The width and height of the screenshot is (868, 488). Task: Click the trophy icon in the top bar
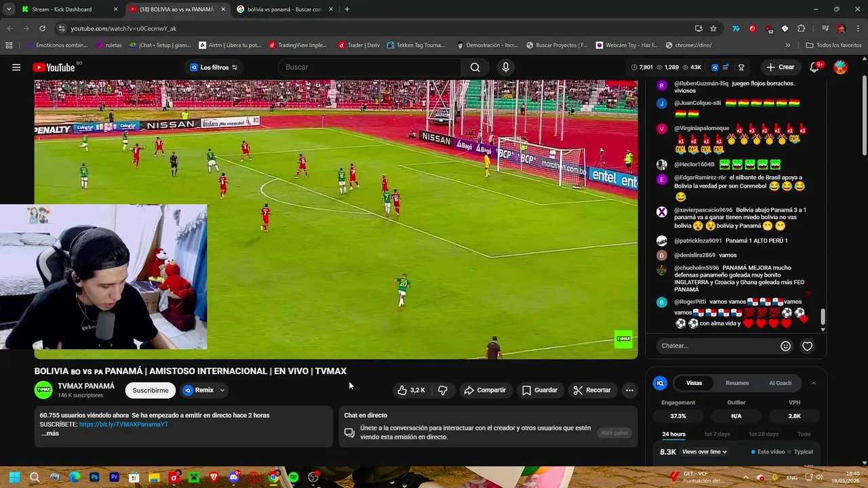741,67
